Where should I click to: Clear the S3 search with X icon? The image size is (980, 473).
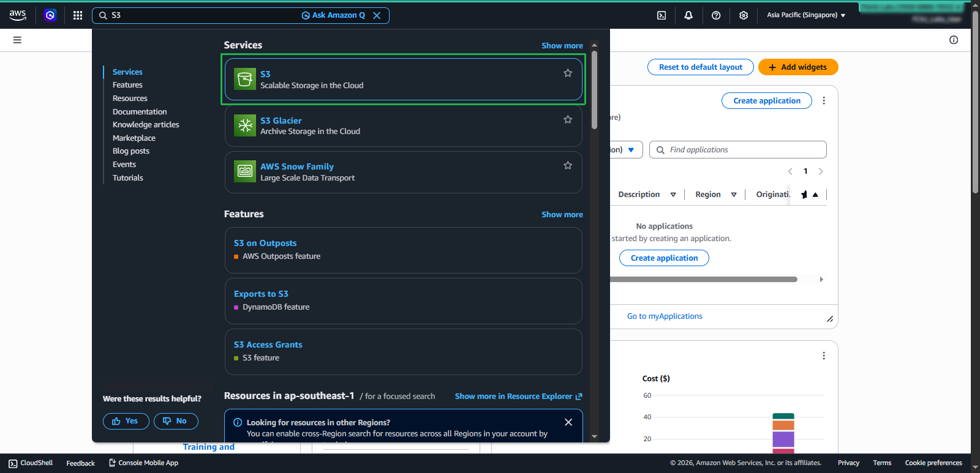point(377,15)
